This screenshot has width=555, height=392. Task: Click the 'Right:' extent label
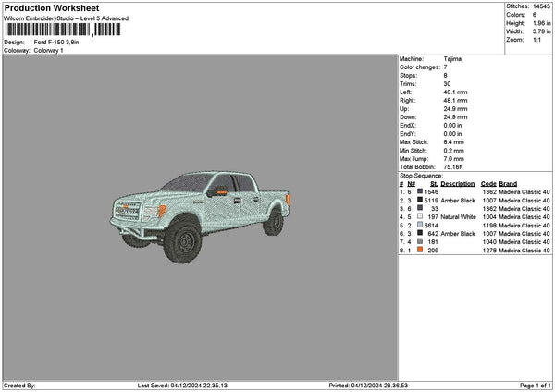407,101
